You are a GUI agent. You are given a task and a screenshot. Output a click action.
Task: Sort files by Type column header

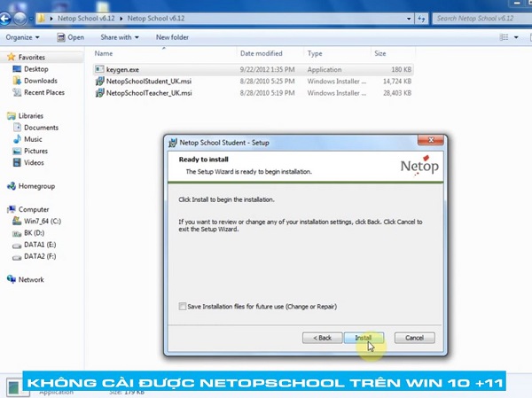(315, 53)
